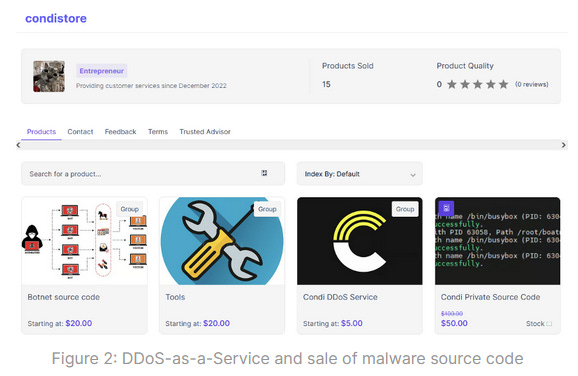This screenshot has height=376, width=578.
Task: Click the horizontal scrollbar track below the tabs
Action: (291, 145)
